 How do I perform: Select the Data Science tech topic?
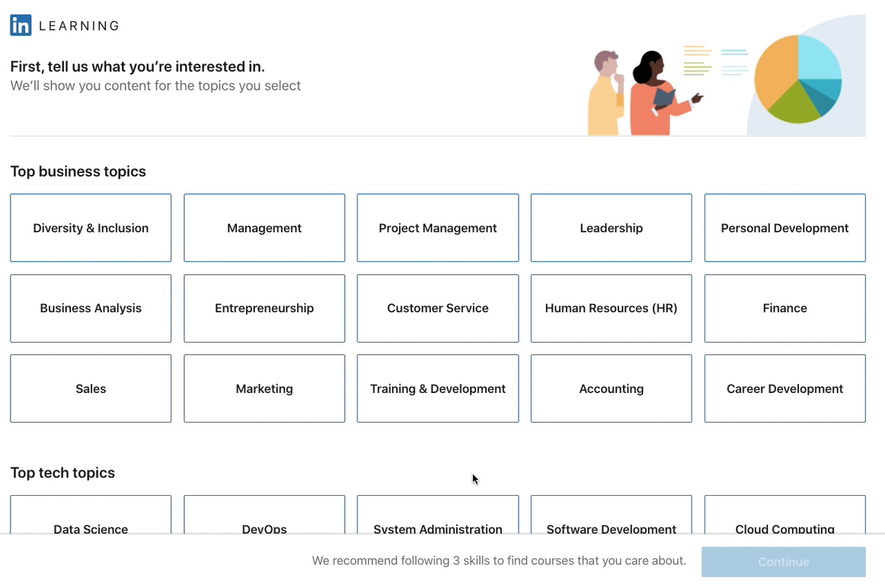point(91,516)
